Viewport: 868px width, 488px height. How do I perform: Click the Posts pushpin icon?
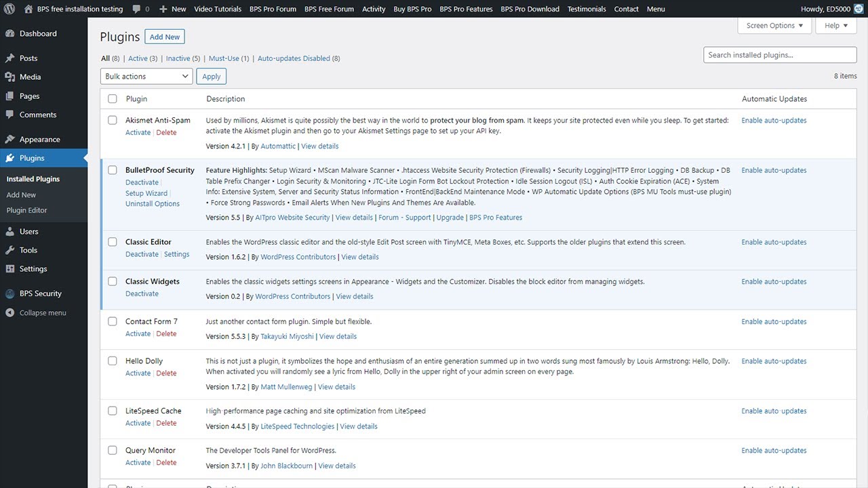9,58
